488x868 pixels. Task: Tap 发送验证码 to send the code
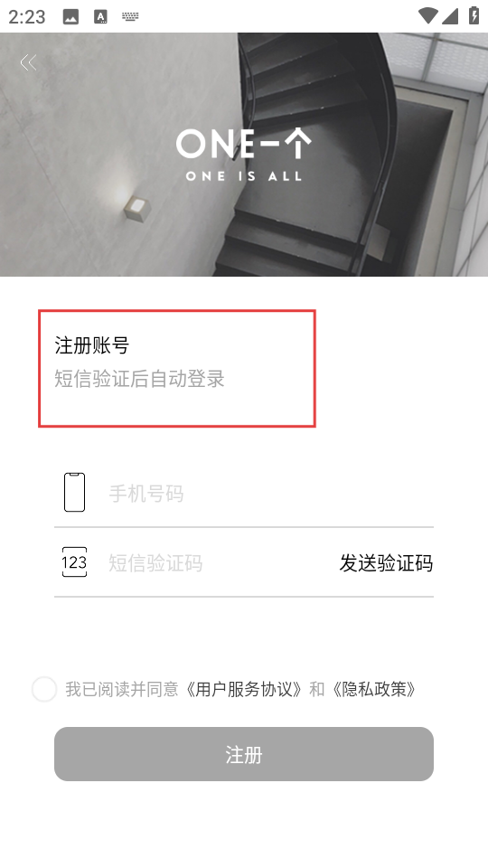[386, 563]
